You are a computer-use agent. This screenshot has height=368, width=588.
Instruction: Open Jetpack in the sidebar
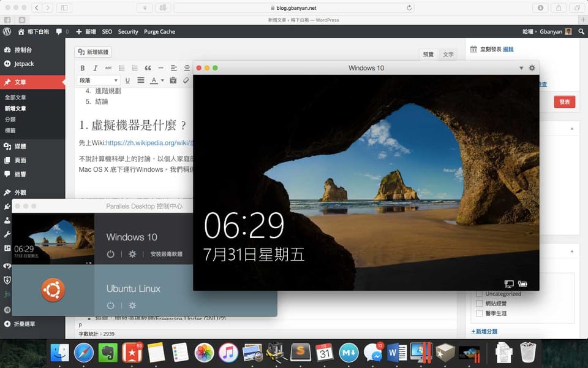point(24,64)
